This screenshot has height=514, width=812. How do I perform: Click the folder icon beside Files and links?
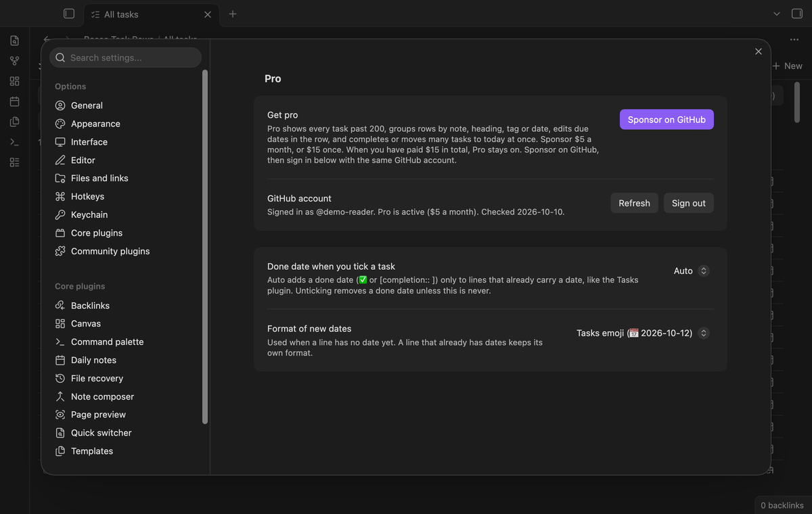[x=60, y=179]
